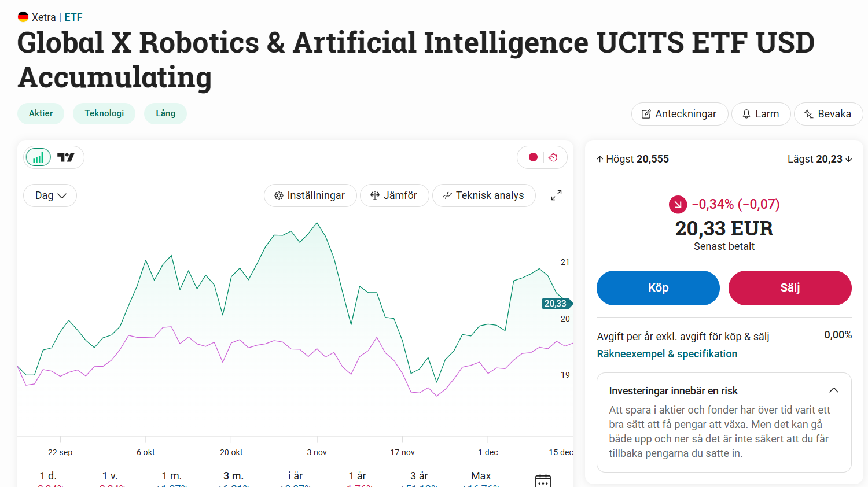This screenshot has width=868, height=487.
Task: Switch to the simple green bar chart view
Action: [x=38, y=157]
